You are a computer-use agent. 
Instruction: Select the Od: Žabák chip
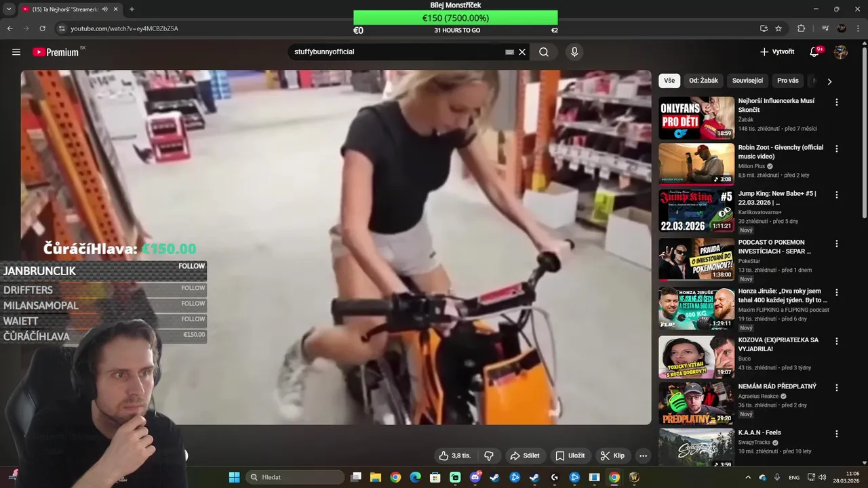coord(703,81)
